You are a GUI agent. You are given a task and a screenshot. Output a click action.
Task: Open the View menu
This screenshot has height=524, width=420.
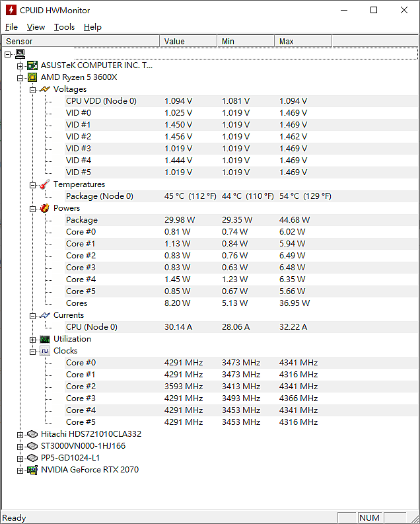(x=36, y=27)
